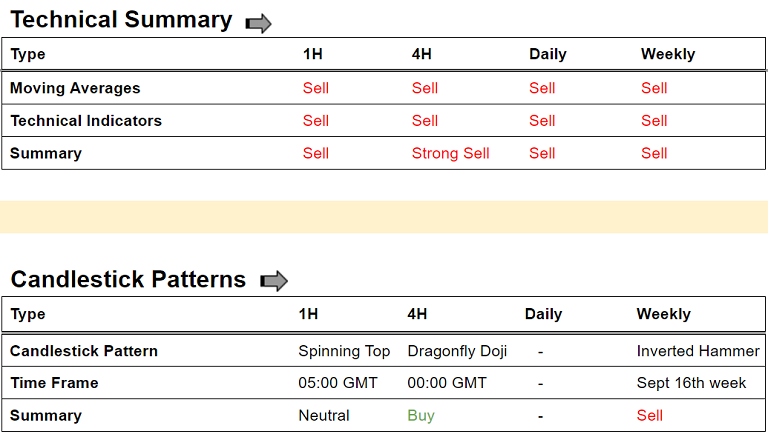Screen dimensions: 768x434
Task: Click the arrow icon beside Technical Summary
Action: 258,24
